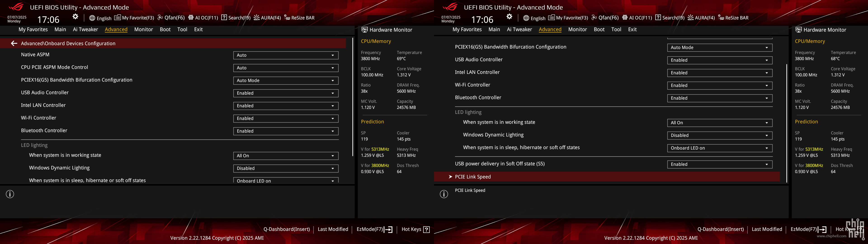The height and width of the screenshot is (244, 868).
Task: Launch Qfan(F6) in the right BIOS screen
Action: [x=605, y=18]
